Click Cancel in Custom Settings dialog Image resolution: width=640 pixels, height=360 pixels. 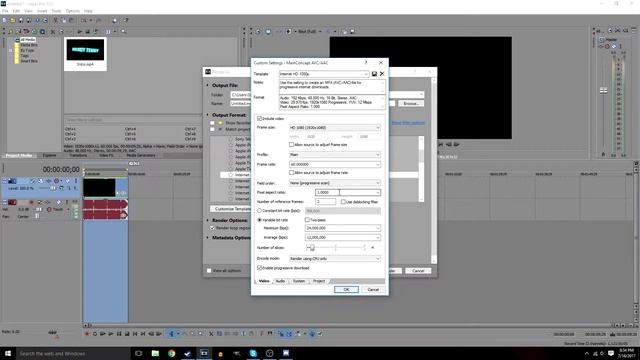[373, 289]
